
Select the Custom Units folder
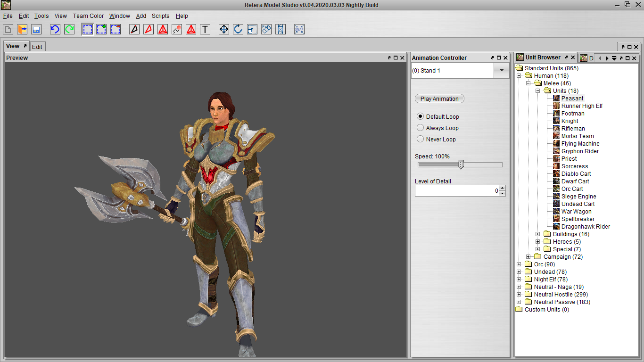[x=547, y=310]
